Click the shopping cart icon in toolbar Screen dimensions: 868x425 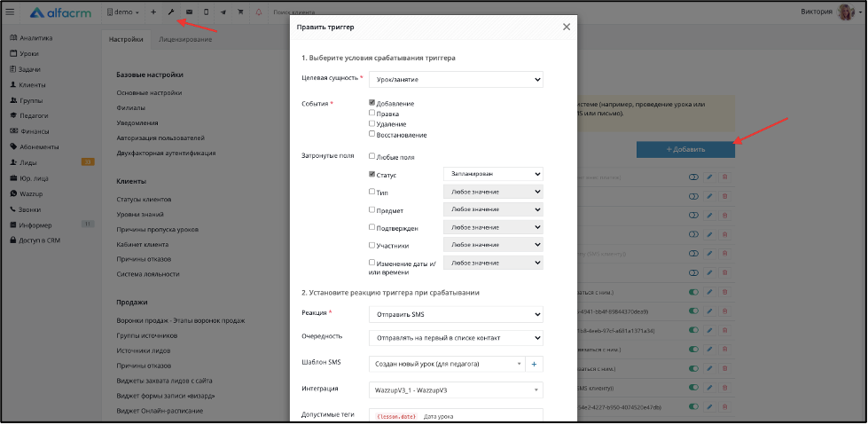pyautogui.click(x=241, y=12)
